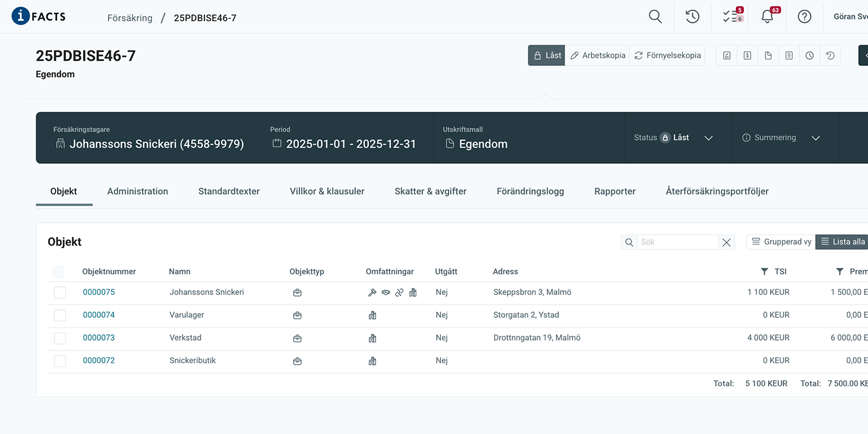Open the task checklist with badge 5
The image size is (868, 434).
(x=732, y=17)
